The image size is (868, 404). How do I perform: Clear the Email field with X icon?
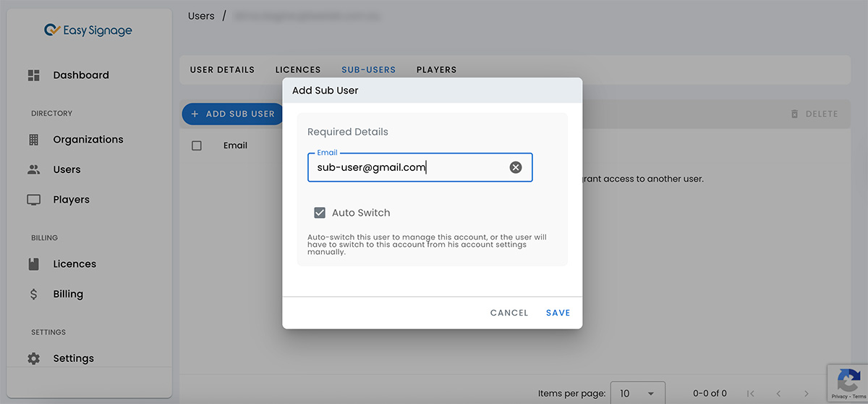pyautogui.click(x=515, y=167)
